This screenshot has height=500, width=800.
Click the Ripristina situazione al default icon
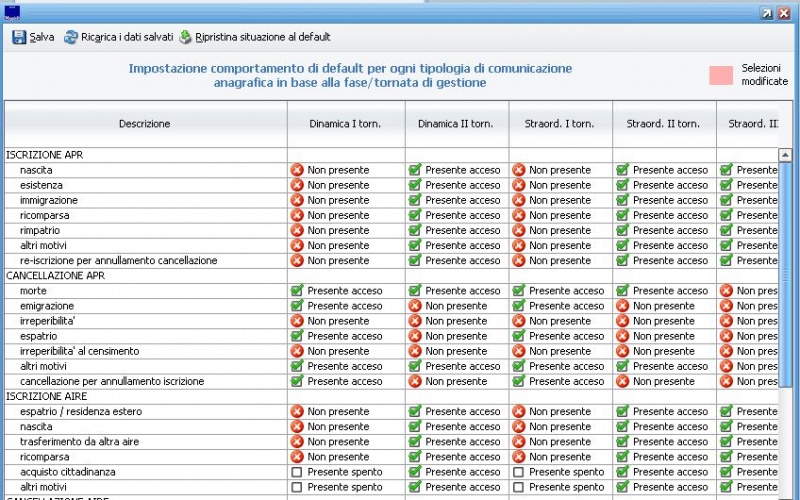(x=185, y=37)
